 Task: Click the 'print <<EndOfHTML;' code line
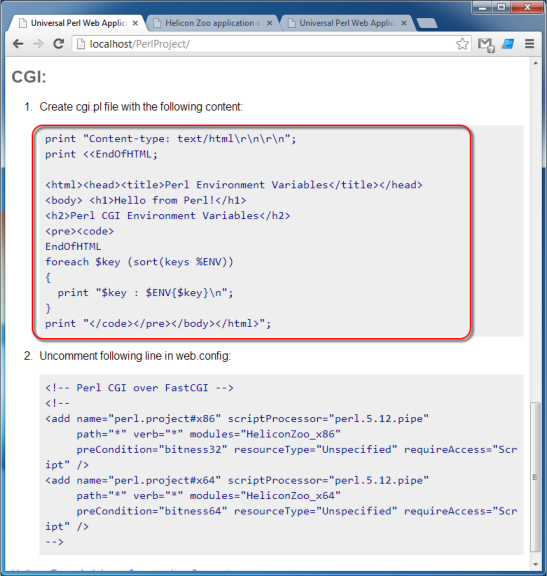pyautogui.click(x=101, y=154)
